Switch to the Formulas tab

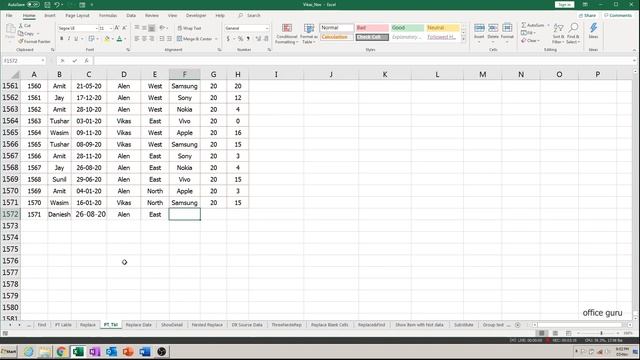coord(108,16)
